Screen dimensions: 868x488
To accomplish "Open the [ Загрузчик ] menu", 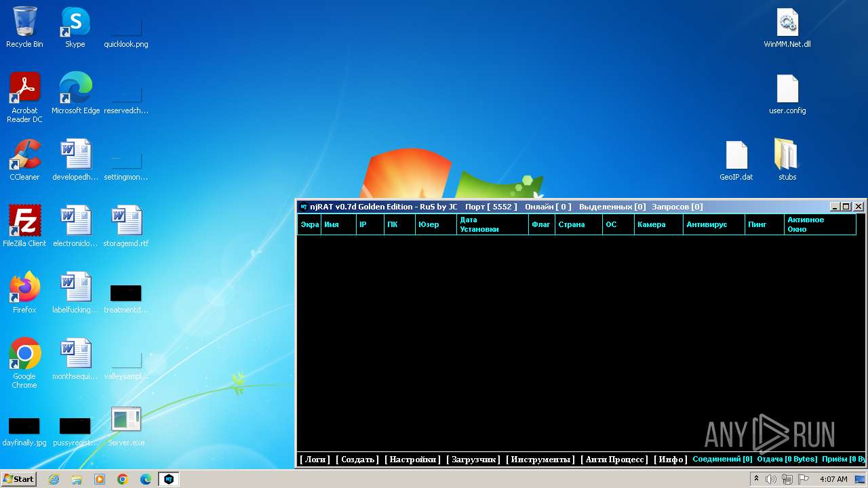I will pyautogui.click(x=473, y=460).
